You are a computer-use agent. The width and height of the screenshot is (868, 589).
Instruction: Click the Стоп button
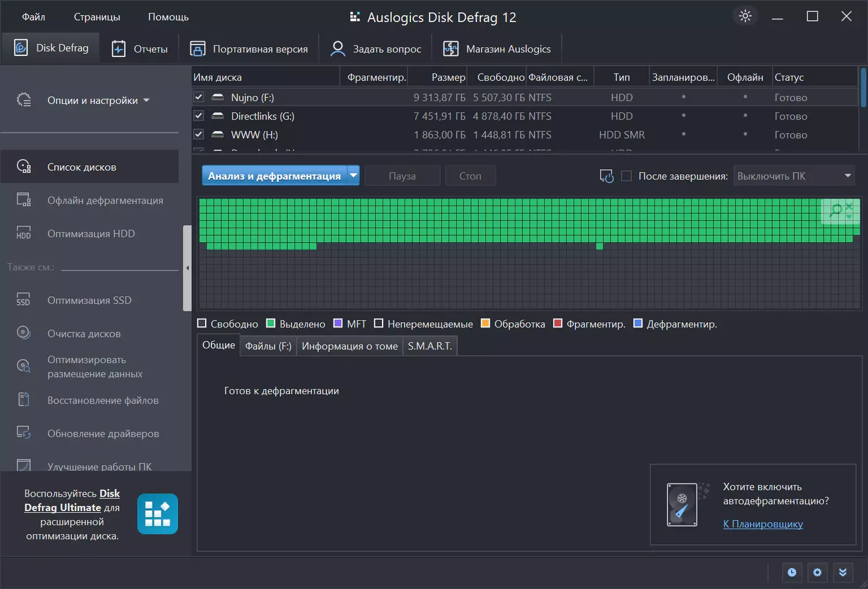click(x=470, y=176)
